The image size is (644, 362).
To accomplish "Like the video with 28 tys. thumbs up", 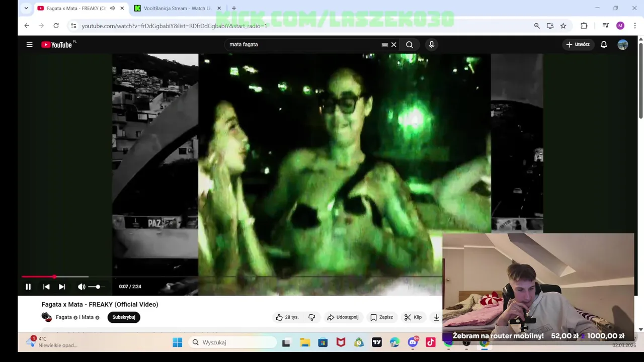I will [x=287, y=317].
